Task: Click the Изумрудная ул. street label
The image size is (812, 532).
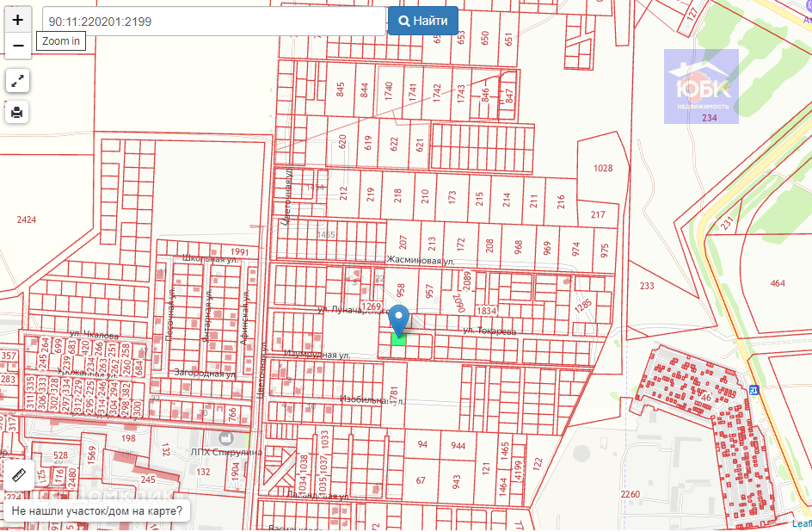Action: click(317, 355)
